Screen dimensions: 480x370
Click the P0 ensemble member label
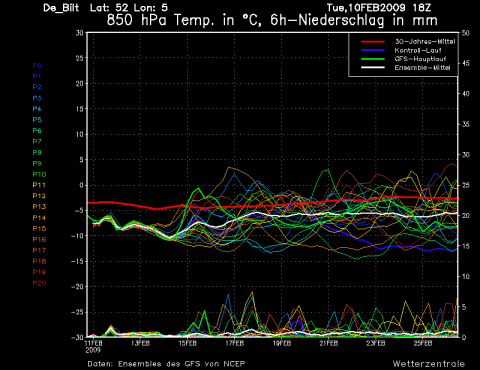(37, 66)
